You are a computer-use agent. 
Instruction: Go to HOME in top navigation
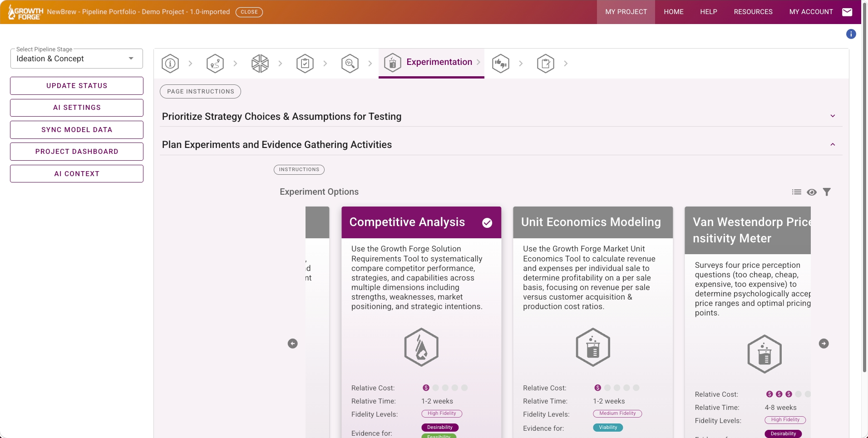click(674, 12)
